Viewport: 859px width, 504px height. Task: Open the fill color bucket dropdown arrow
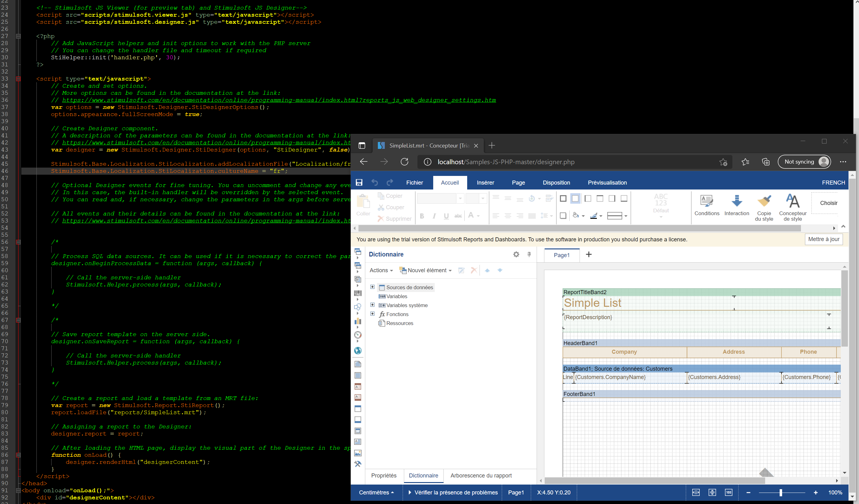click(x=583, y=216)
